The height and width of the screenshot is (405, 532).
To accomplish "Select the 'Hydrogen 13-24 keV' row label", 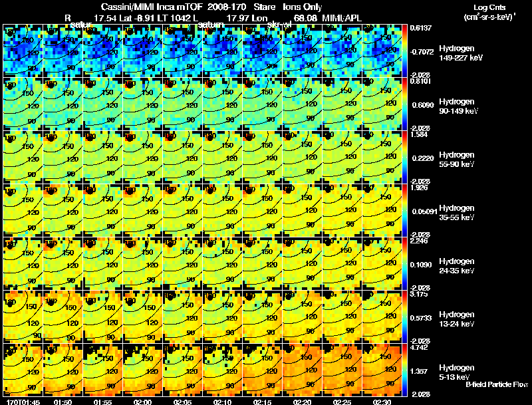I will coord(457,319).
